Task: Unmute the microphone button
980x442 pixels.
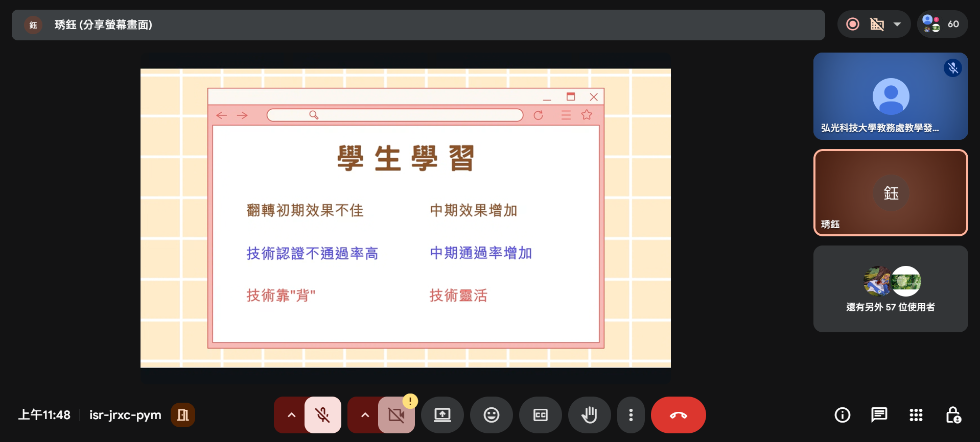Action: (x=322, y=415)
